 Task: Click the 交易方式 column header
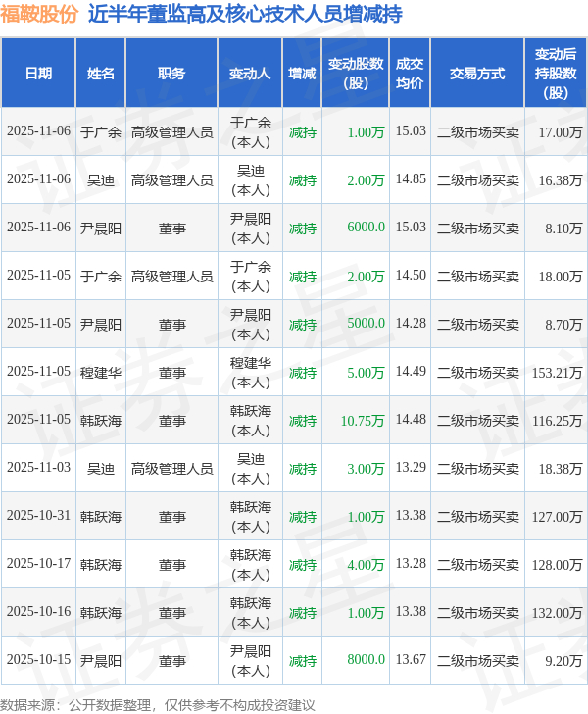[477, 73]
